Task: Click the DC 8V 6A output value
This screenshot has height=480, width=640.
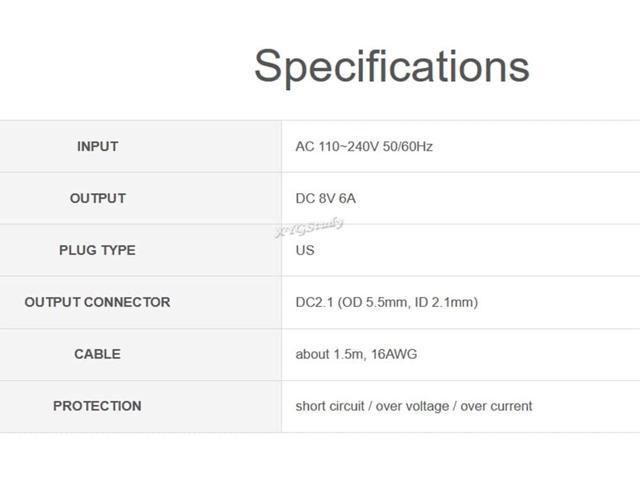Action: (325, 198)
